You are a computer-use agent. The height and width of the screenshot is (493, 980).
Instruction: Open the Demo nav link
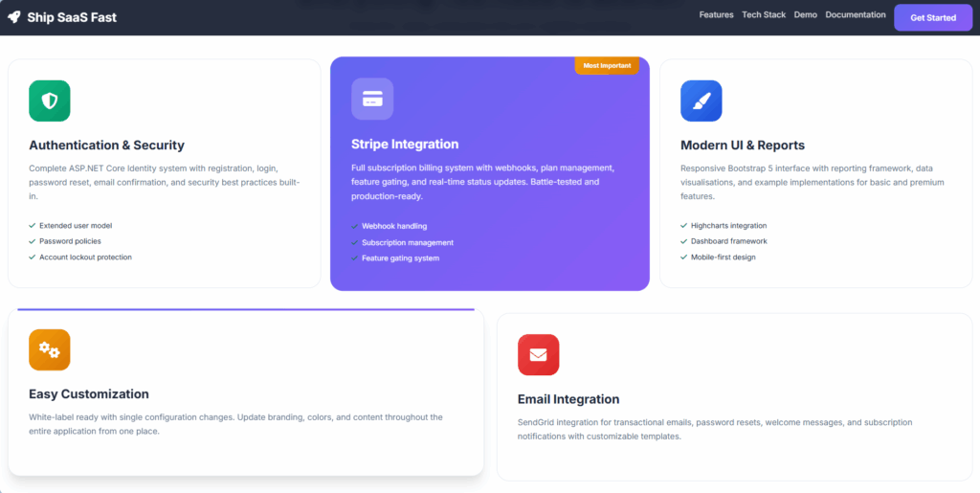click(x=806, y=15)
